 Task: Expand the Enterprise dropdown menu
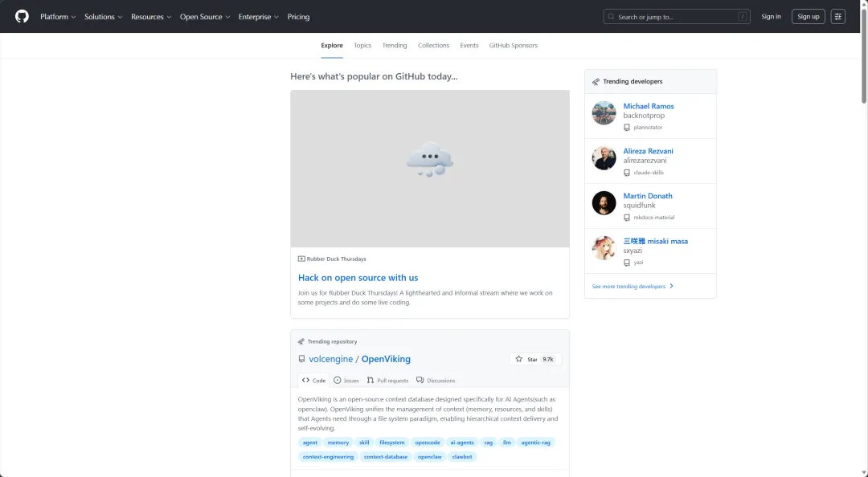[x=259, y=17]
